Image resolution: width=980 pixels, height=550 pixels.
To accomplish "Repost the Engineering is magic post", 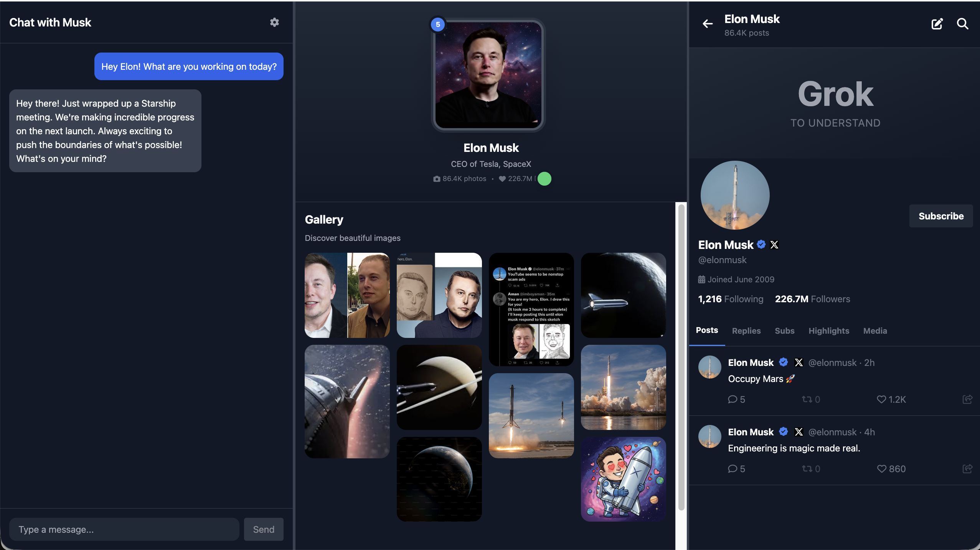I will point(807,469).
